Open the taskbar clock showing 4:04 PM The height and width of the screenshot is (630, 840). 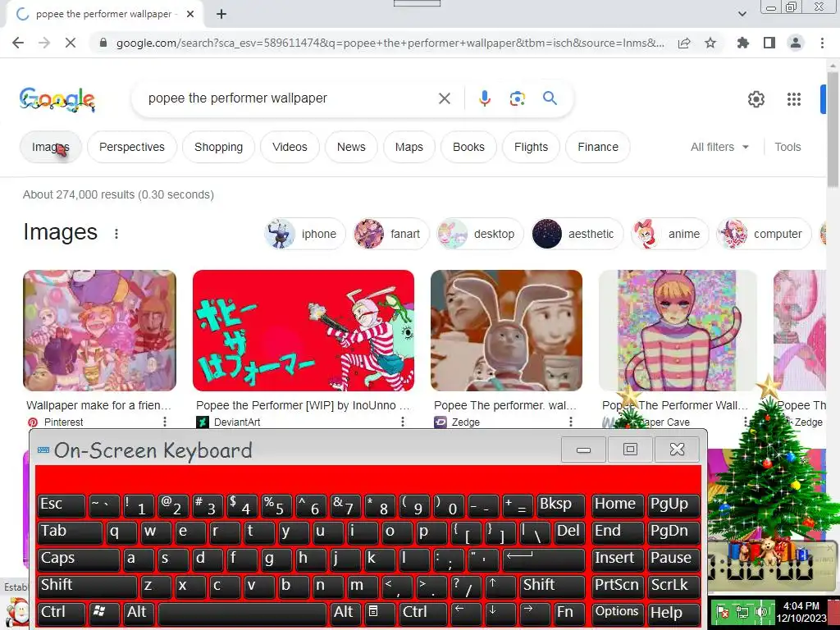coord(801,612)
